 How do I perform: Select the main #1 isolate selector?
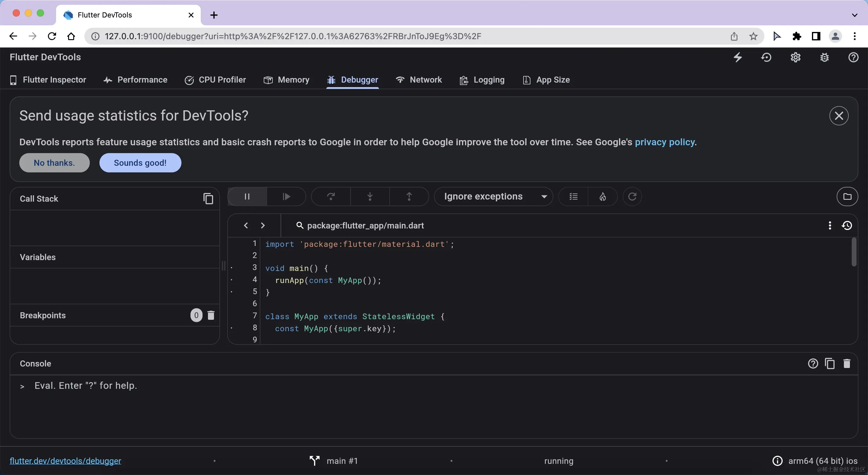pos(334,461)
